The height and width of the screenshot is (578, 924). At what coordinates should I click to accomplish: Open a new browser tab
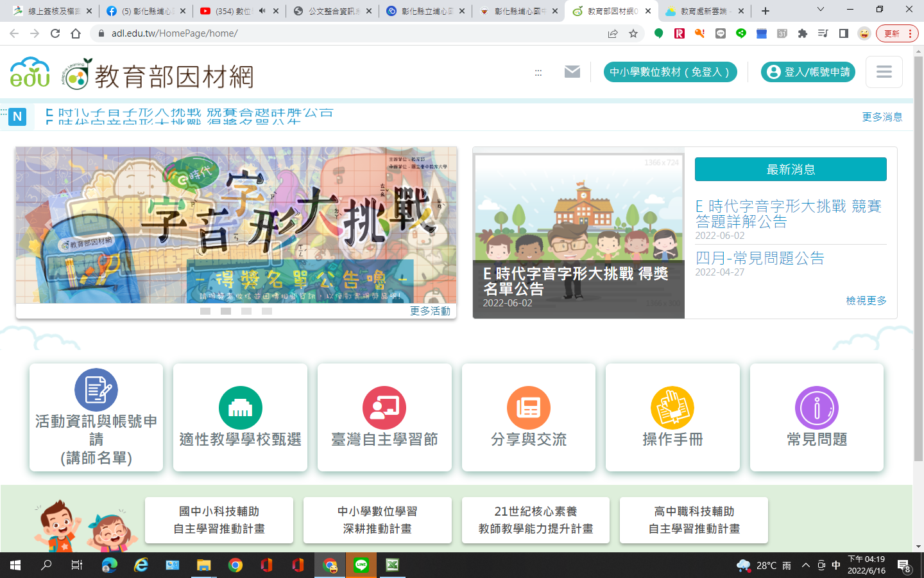(x=765, y=11)
